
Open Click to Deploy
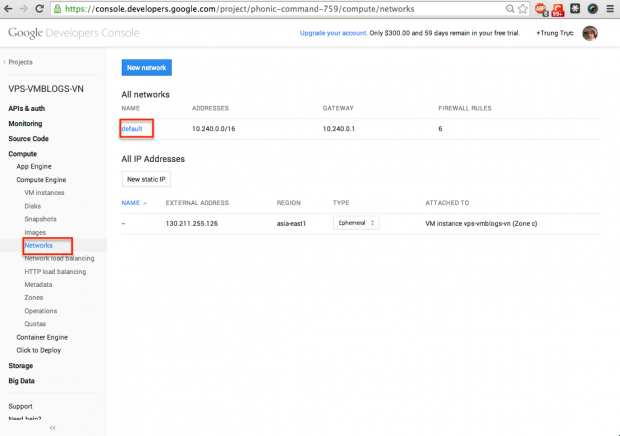tap(39, 350)
